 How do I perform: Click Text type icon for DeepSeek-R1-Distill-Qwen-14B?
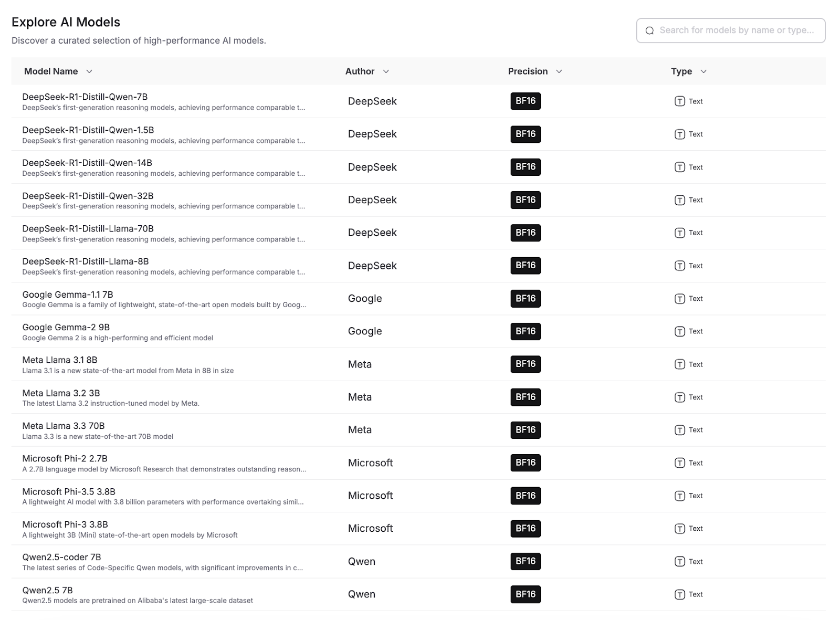coord(679,167)
